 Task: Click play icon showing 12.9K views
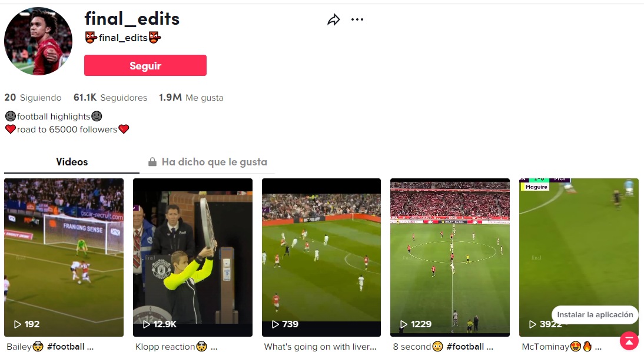[146, 324]
